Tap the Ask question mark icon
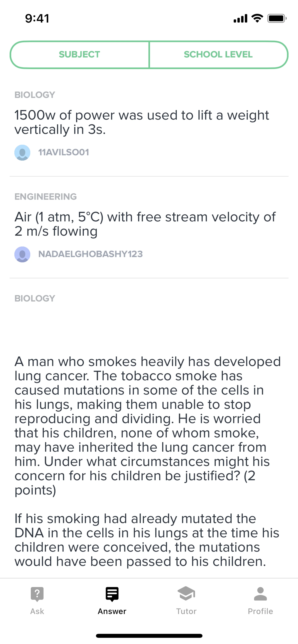 coord(37,594)
